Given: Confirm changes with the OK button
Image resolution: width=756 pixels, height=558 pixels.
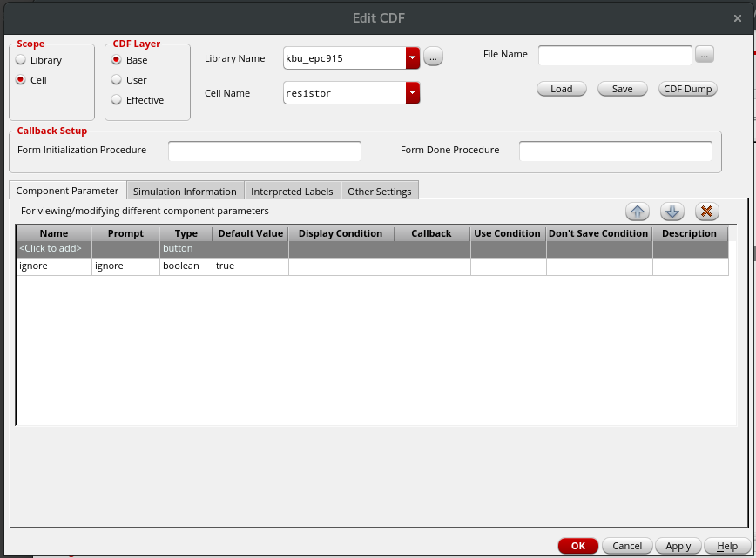Looking at the screenshot, I should [577, 546].
